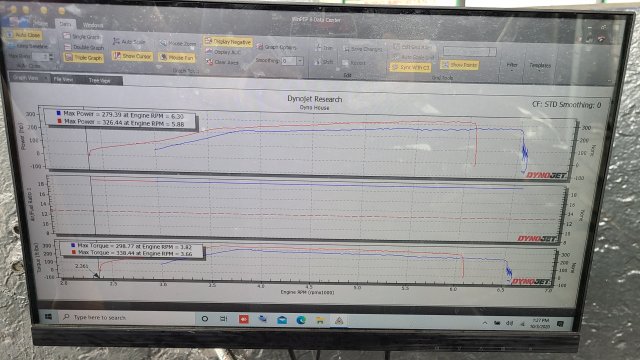
Task: Click the Clear Area tool
Action: 222,62
